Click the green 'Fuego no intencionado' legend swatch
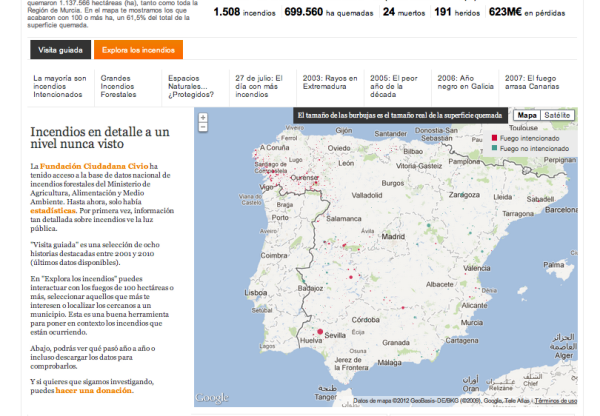Viewport: 600px width, 416px height. tap(494, 148)
